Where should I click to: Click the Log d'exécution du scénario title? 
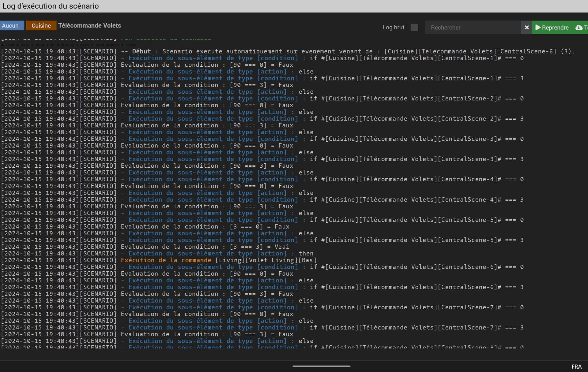click(x=51, y=6)
